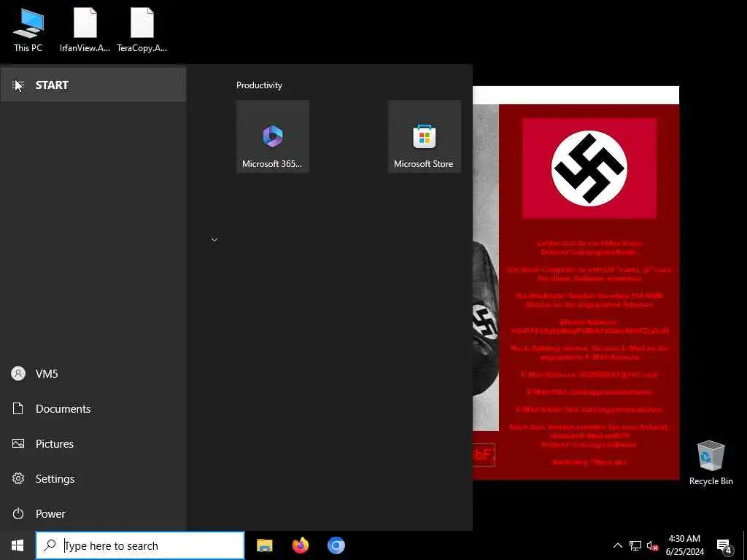Open the notification center icon

tap(724, 545)
